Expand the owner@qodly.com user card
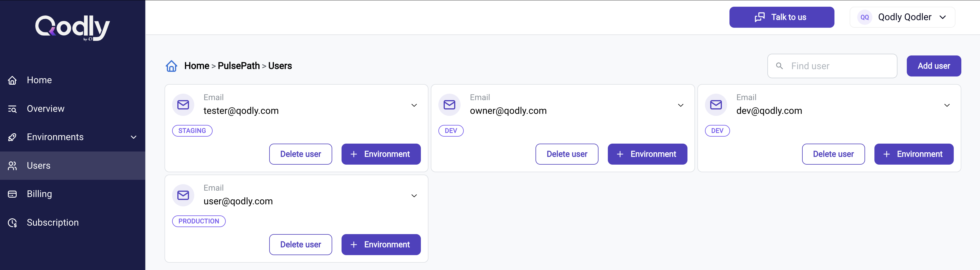980x270 pixels. click(x=680, y=105)
